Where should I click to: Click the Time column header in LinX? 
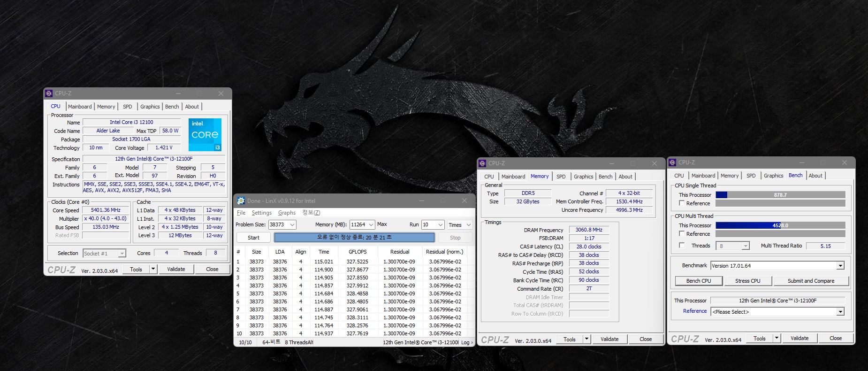click(324, 252)
